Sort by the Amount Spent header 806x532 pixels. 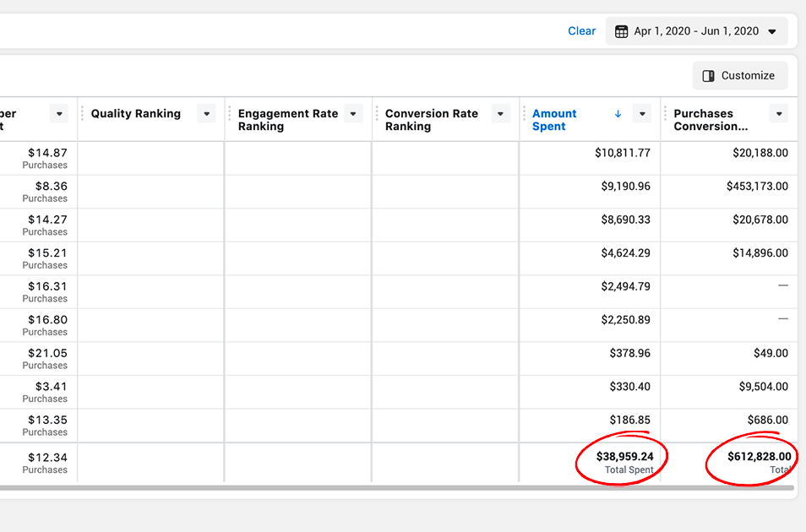554,120
